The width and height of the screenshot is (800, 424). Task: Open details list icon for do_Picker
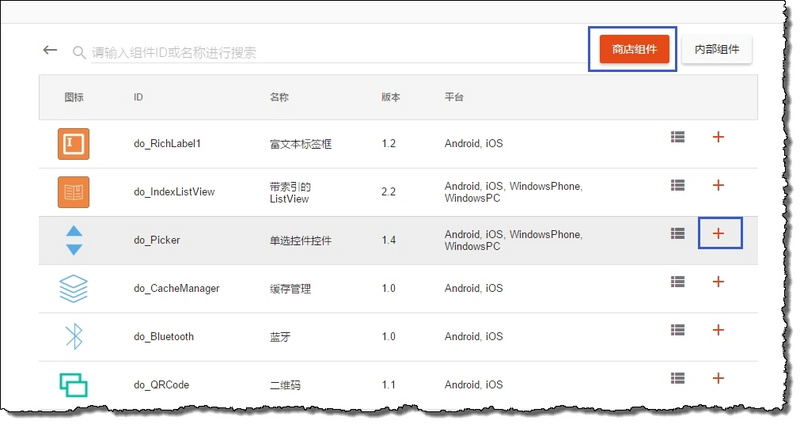[678, 233]
